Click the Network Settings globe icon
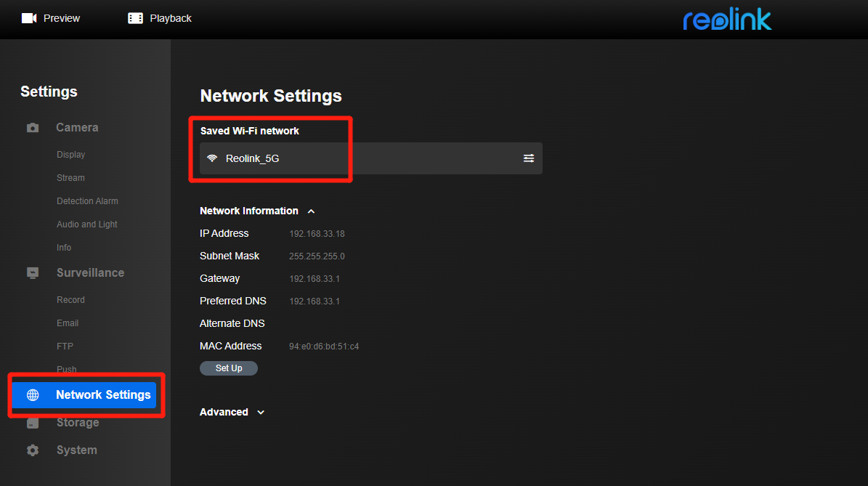This screenshot has height=486, width=868. click(x=33, y=394)
